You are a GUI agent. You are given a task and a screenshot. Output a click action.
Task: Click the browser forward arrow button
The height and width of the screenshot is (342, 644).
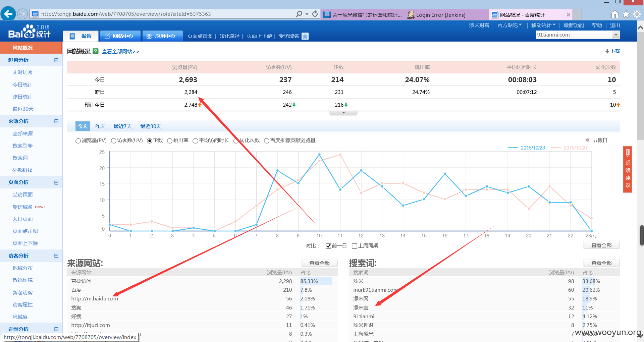point(22,14)
